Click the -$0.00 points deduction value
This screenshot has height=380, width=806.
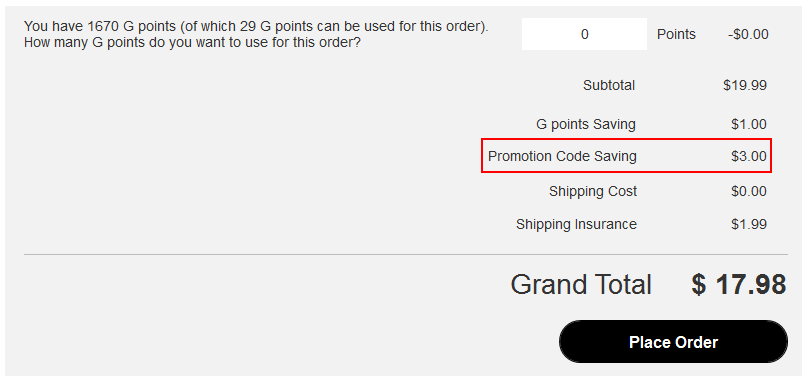pyautogui.click(x=748, y=34)
